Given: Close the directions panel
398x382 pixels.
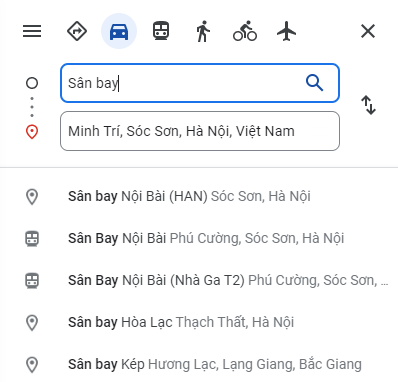Looking at the screenshot, I should click(x=368, y=31).
